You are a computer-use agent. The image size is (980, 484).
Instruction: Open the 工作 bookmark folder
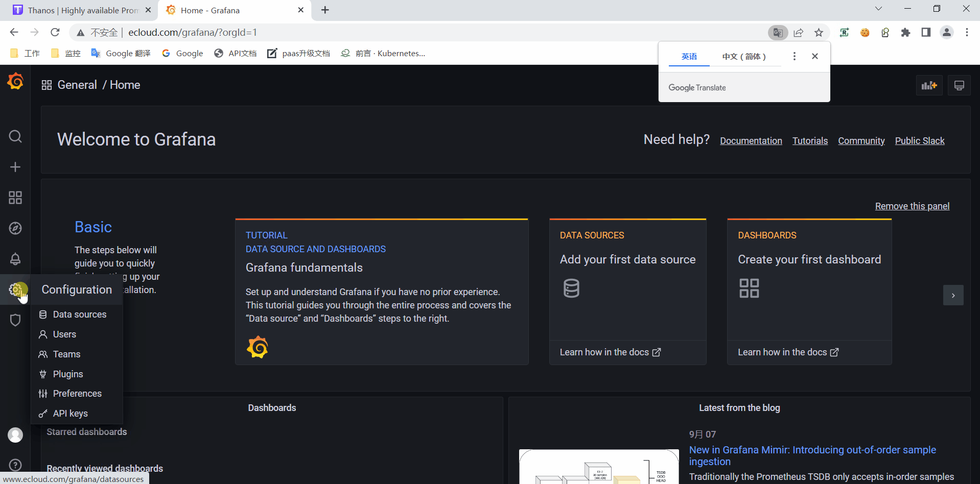pyautogui.click(x=25, y=53)
